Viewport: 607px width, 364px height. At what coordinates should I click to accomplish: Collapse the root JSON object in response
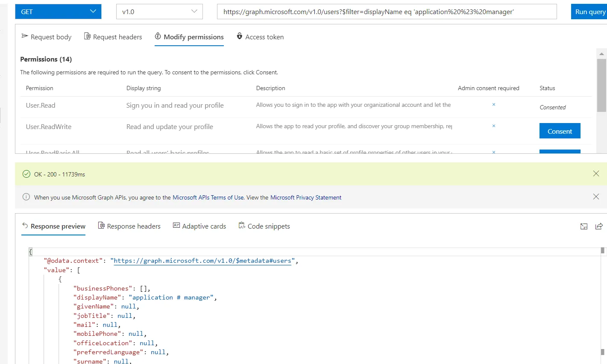click(x=31, y=252)
